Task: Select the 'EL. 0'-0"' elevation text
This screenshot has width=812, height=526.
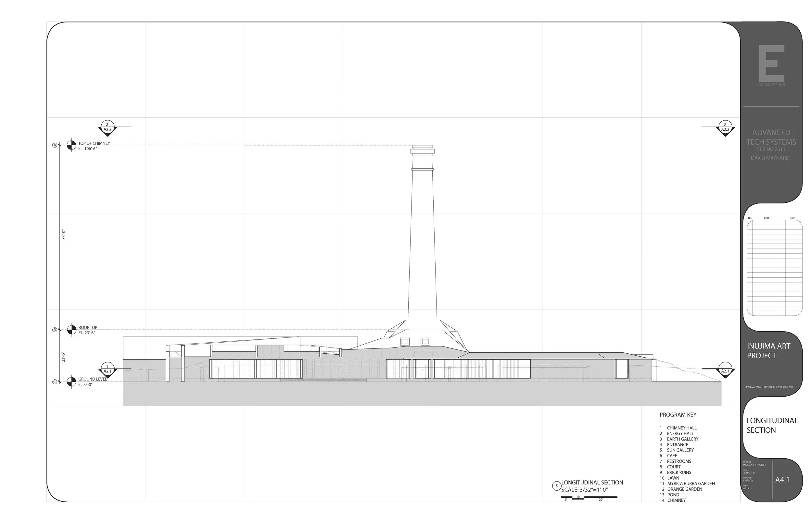Action: (x=85, y=385)
